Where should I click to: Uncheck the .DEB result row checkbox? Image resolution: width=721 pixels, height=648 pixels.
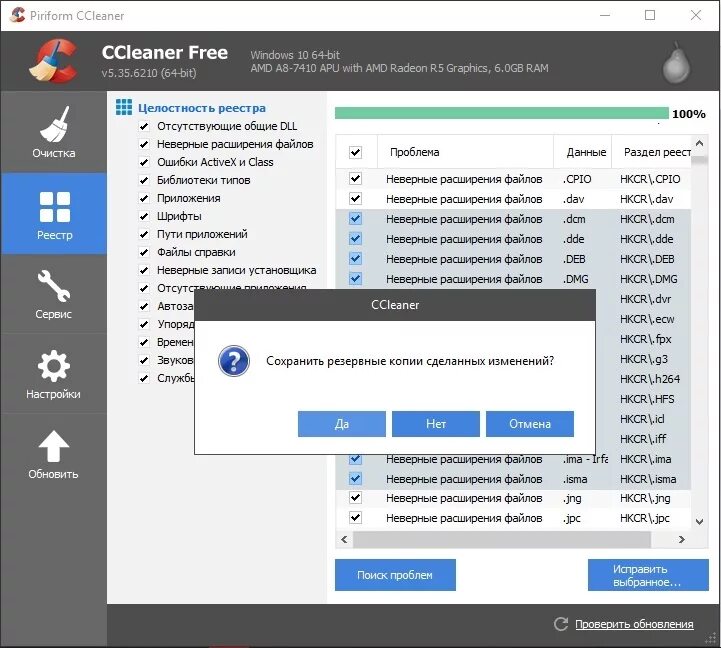[355, 258]
